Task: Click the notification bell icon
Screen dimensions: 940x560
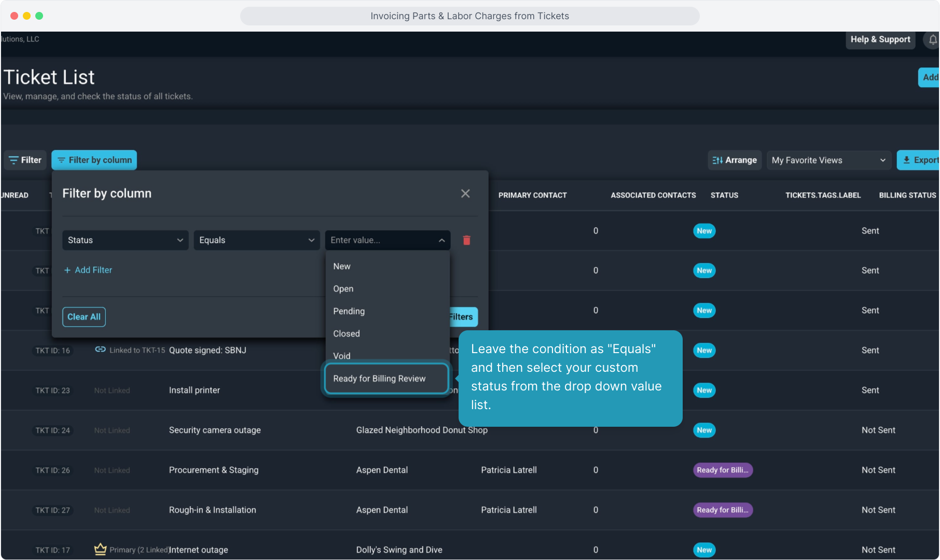Action: click(x=932, y=40)
